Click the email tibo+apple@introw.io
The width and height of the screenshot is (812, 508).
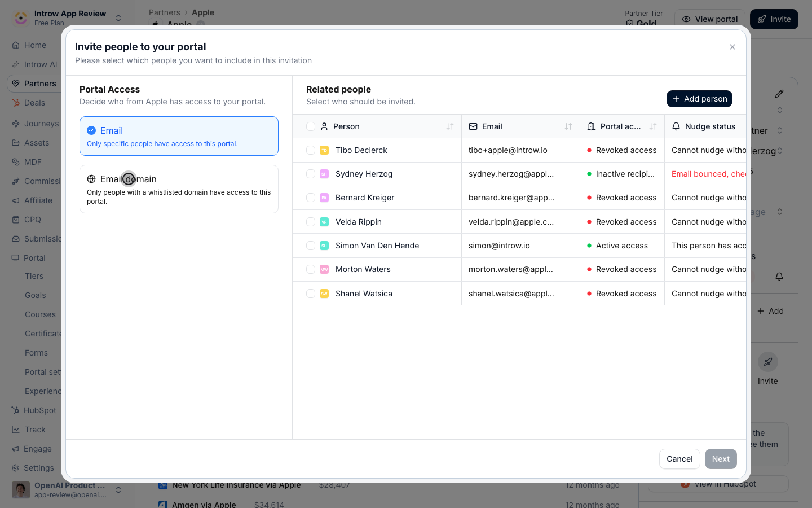click(x=508, y=150)
